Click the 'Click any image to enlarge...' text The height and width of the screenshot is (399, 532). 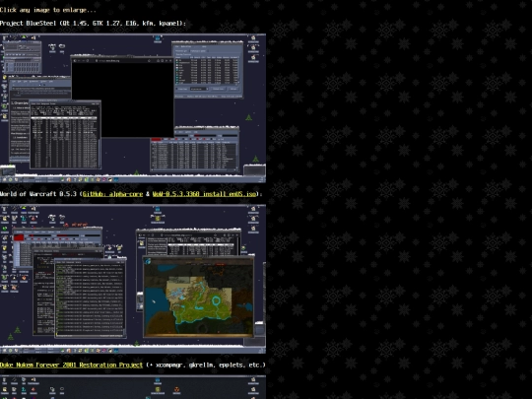[48, 10]
